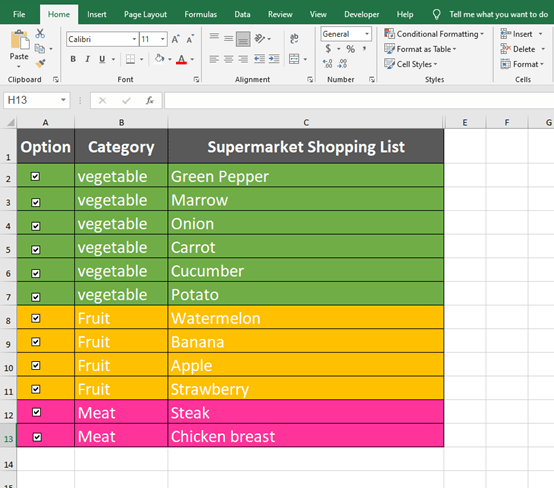Increase font size with the larger A icon
Screen dimensions: 554x488
176,39
